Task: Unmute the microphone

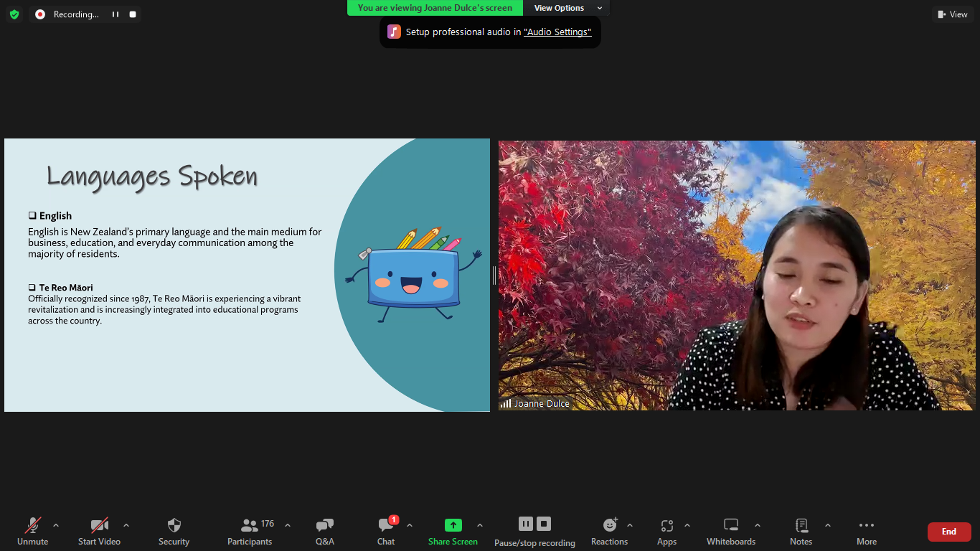Action: [32, 525]
